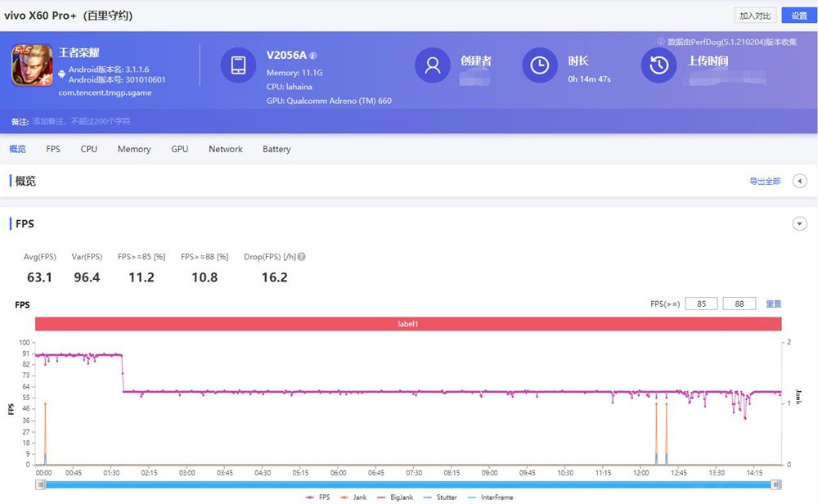Click the 备注 note input field

[x=81, y=122]
